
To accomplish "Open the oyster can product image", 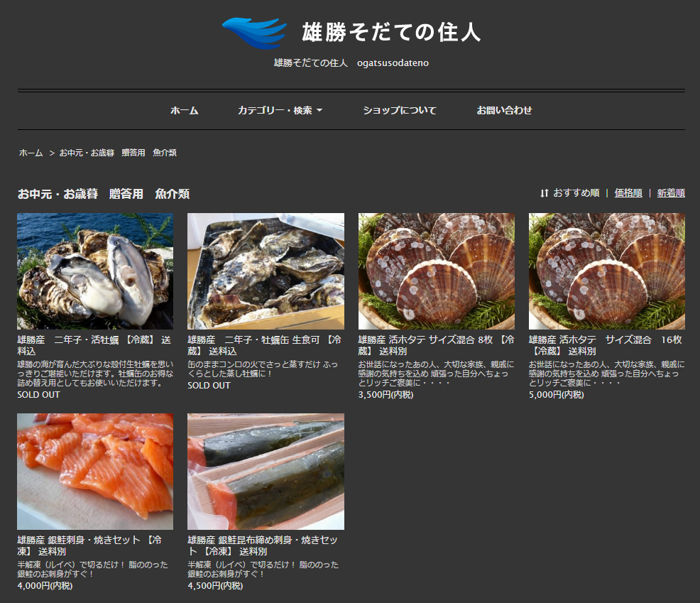I will click(266, 271).
